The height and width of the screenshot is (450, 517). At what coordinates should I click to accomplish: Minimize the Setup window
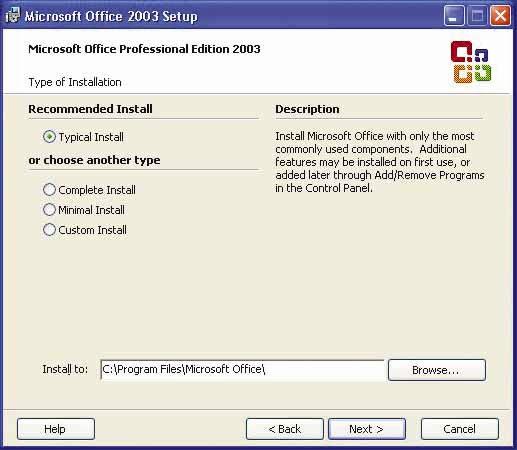coord(454,16)
